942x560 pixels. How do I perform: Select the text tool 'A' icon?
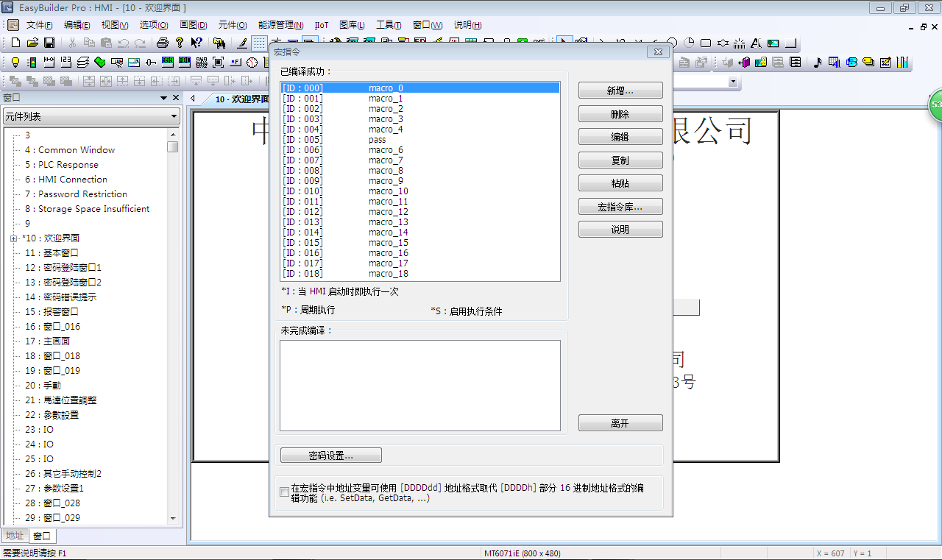click(756, 43)
